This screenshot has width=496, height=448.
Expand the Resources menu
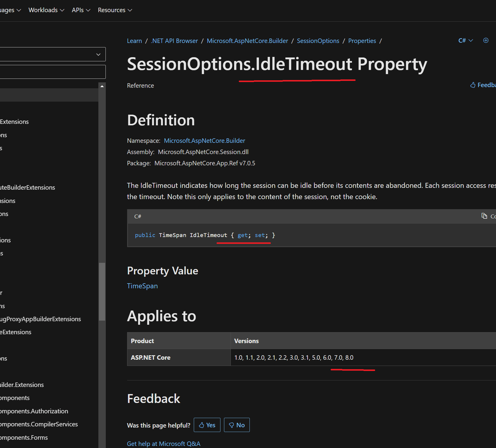point(115,10)
